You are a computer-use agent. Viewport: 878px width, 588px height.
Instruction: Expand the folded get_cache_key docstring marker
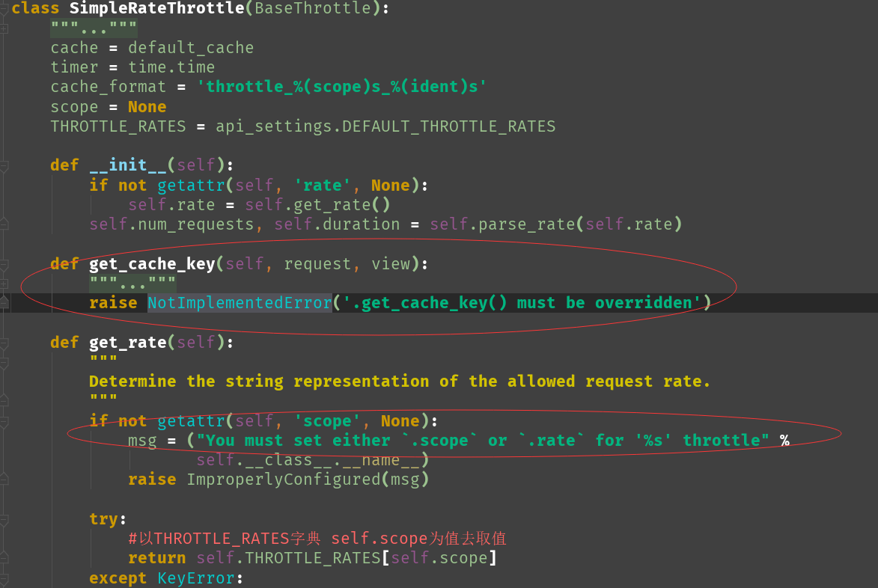(4, 284)
